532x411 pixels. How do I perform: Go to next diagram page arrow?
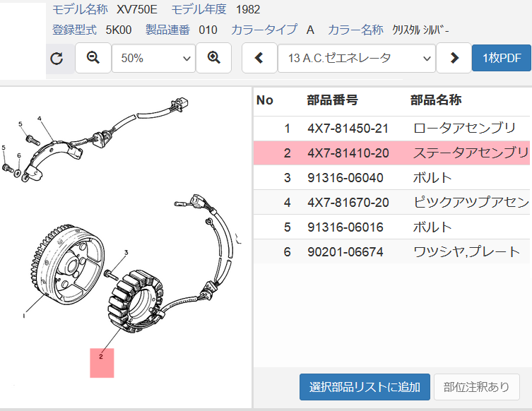click(454, 58)
